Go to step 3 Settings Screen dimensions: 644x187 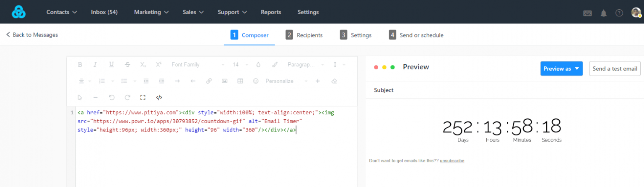(x=356, y=35)
